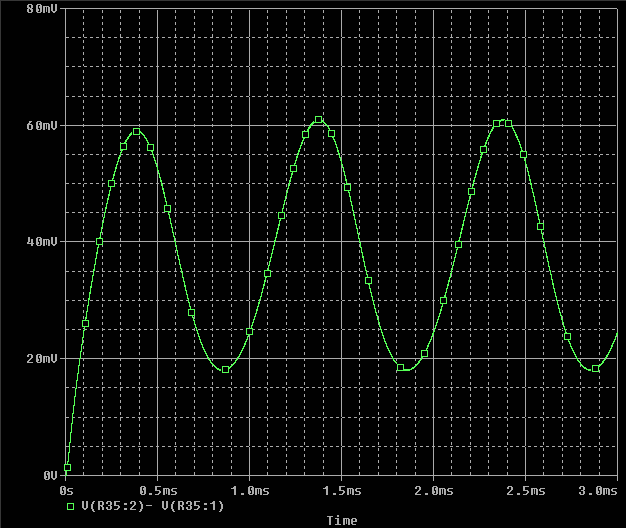Click the V(R35:2)- V(R35:1) trace legend label
626x528 pixels.
(153, 506)
